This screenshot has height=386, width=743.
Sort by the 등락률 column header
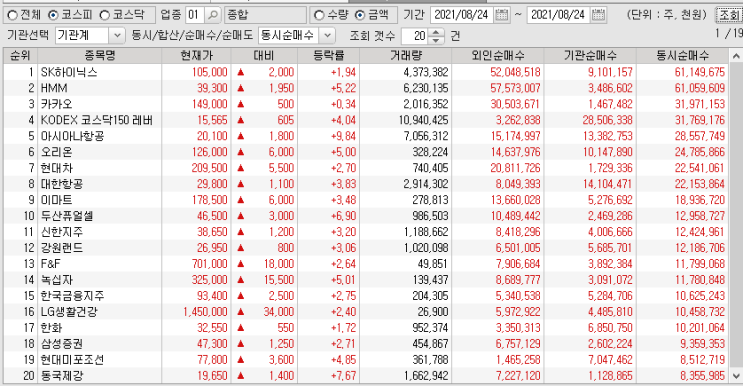click(x=328, y=55)
